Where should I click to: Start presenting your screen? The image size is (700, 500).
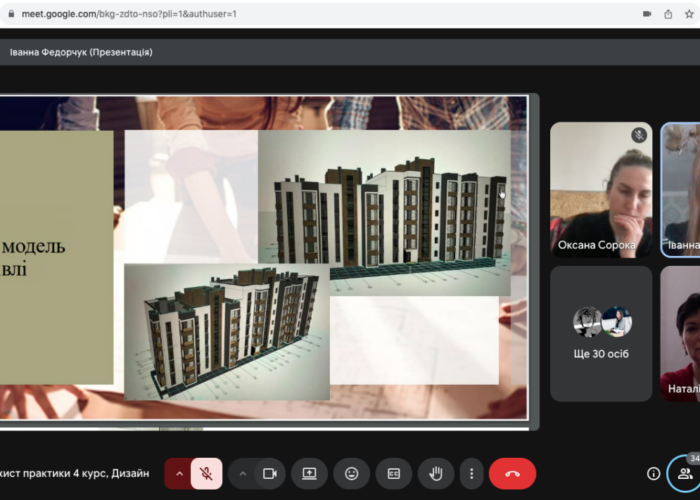310,473
